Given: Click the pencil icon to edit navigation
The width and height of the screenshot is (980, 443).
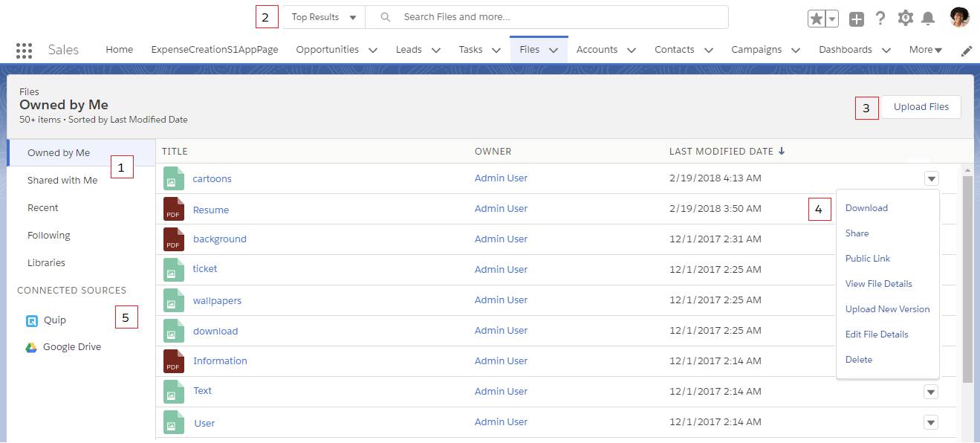Looking at the screenshot, I should (966, 51).
